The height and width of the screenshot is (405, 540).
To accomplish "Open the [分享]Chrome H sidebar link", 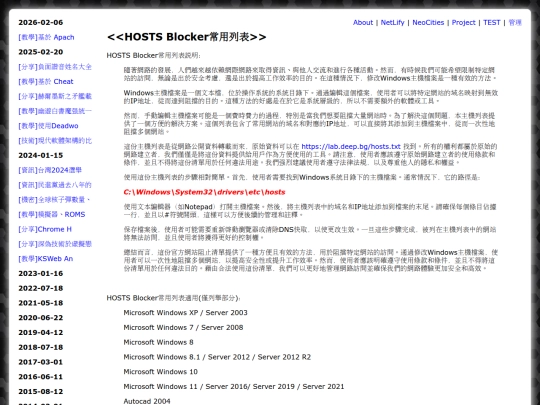I will [45, 229].
